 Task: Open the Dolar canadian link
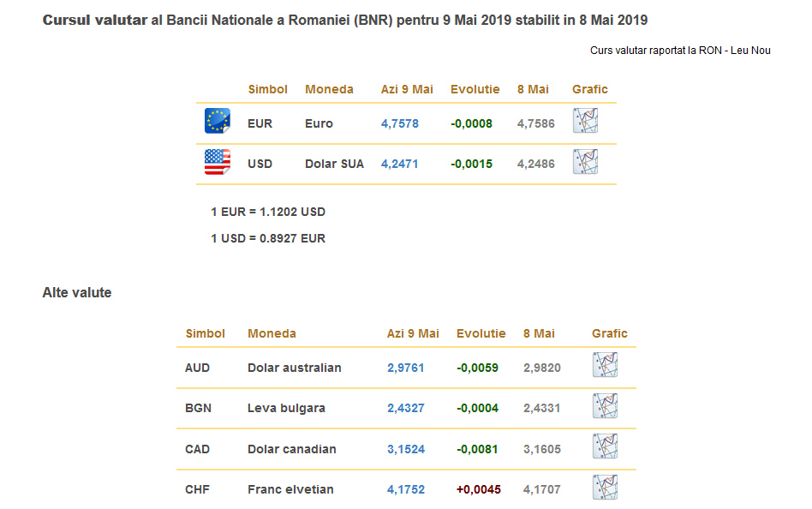(291, 449)
